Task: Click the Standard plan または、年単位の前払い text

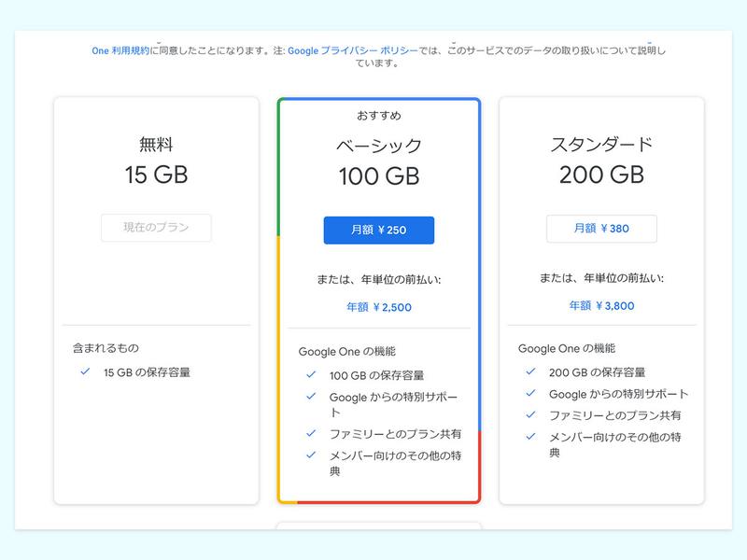Action: coord(601,278)
